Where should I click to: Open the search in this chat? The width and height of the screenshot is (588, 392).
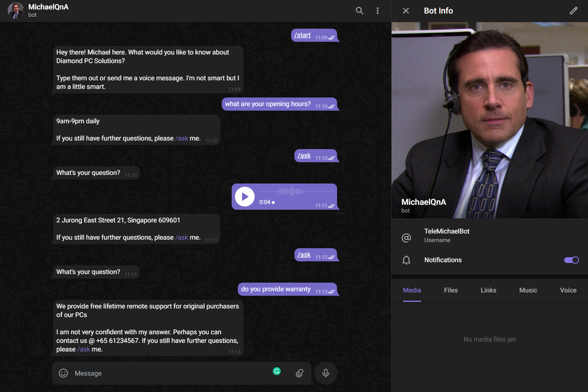tap(359, 11)
